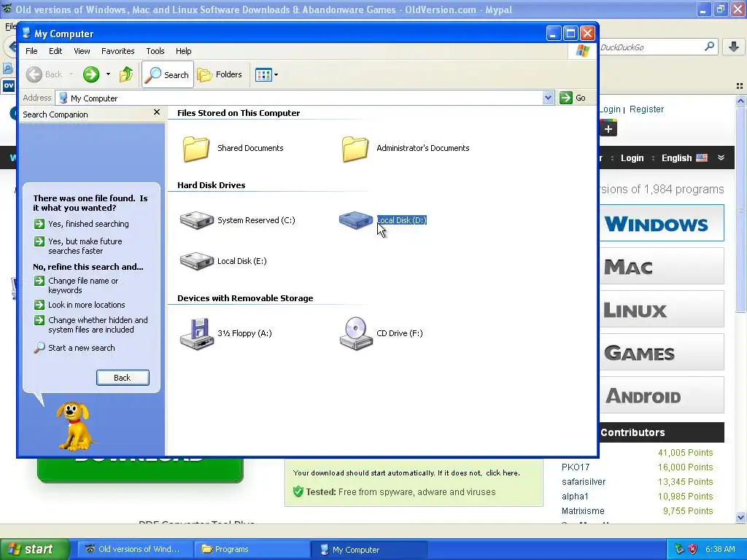Open the Shared Documents folder icon
This screenshot has height=560, width=747.
tap(196, 149)
